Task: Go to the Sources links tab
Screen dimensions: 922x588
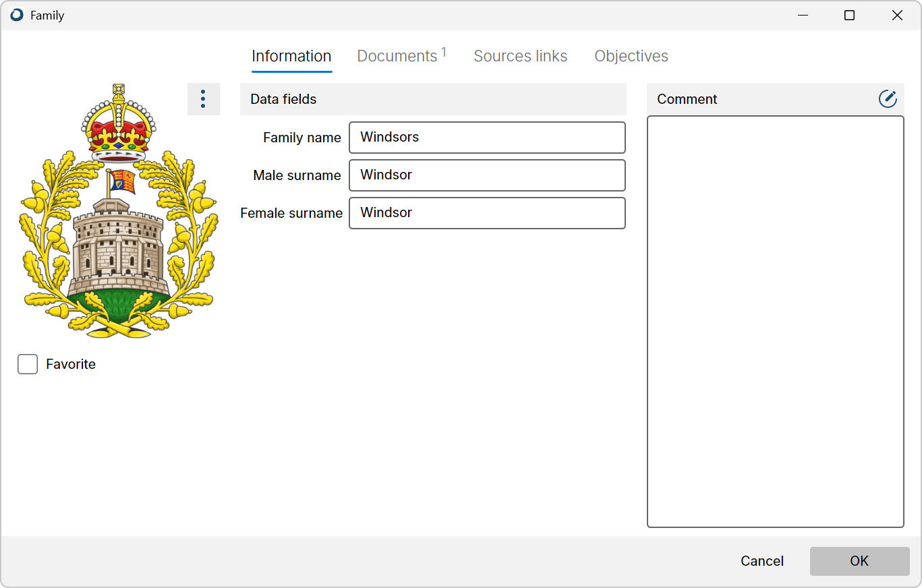Action: point(521,56)
